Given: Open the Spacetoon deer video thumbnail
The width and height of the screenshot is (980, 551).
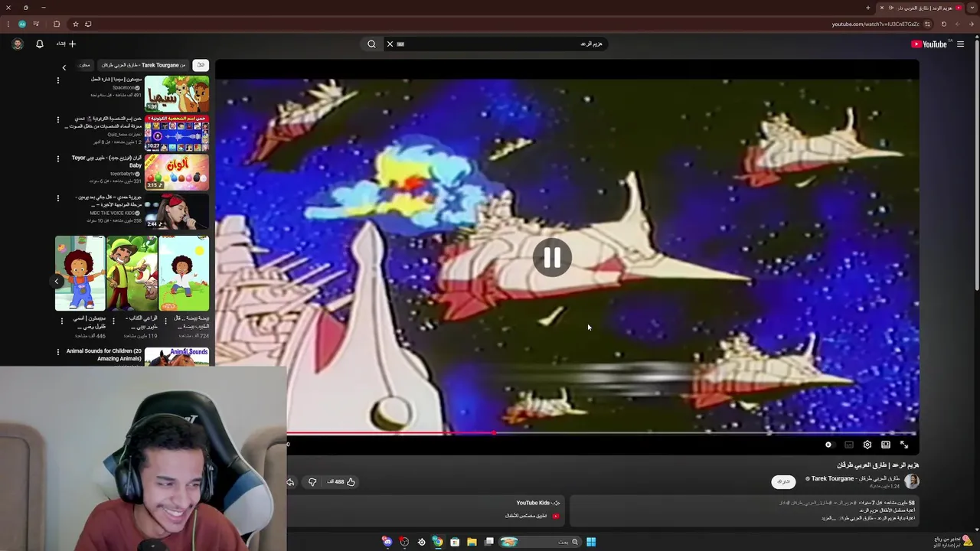Looking at the screenshot, I should click(x=177, y=93).
